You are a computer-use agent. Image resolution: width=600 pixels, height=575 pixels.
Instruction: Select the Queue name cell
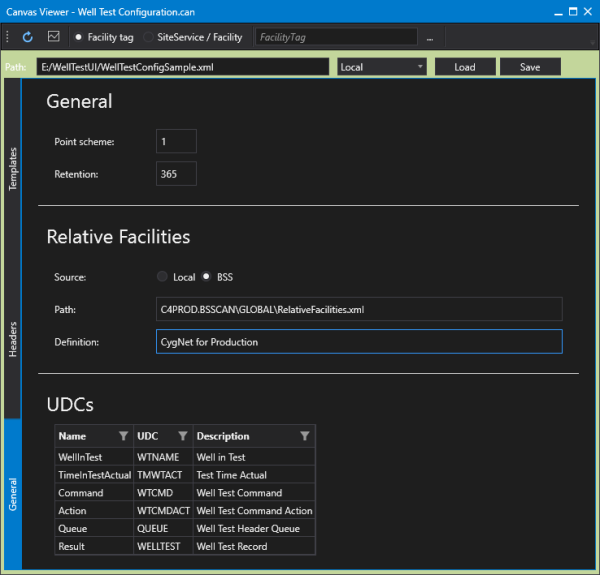[x=94, y=528]
